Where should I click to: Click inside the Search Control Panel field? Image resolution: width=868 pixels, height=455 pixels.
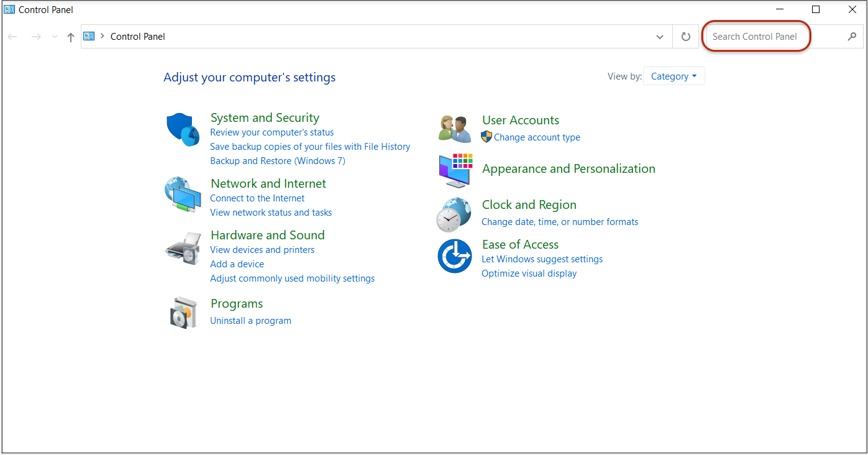coord(755,36)
